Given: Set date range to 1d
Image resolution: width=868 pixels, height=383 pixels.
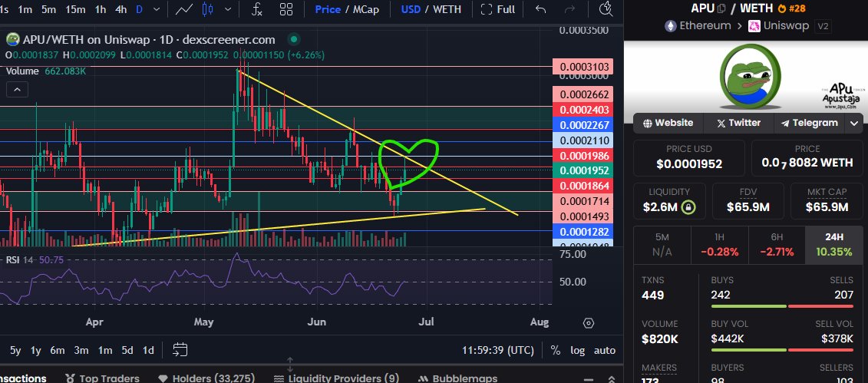Looking at the screenshot, I should tap(148, 350).
